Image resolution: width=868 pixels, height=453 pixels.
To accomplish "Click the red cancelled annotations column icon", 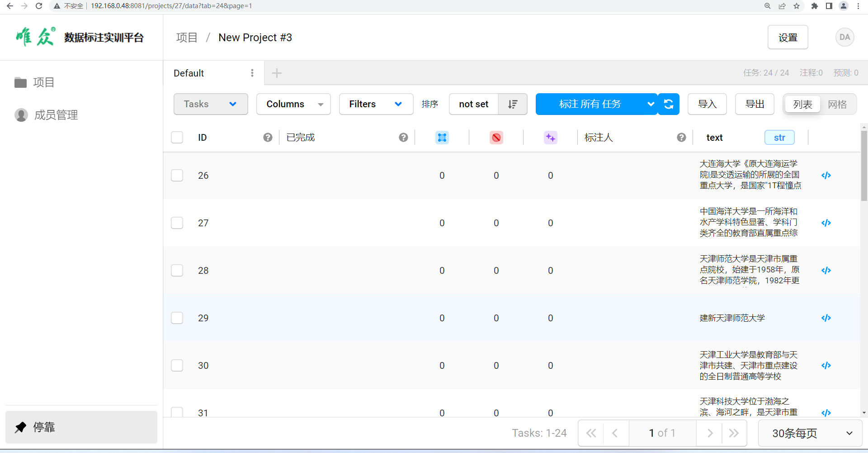I will (496, 138).
